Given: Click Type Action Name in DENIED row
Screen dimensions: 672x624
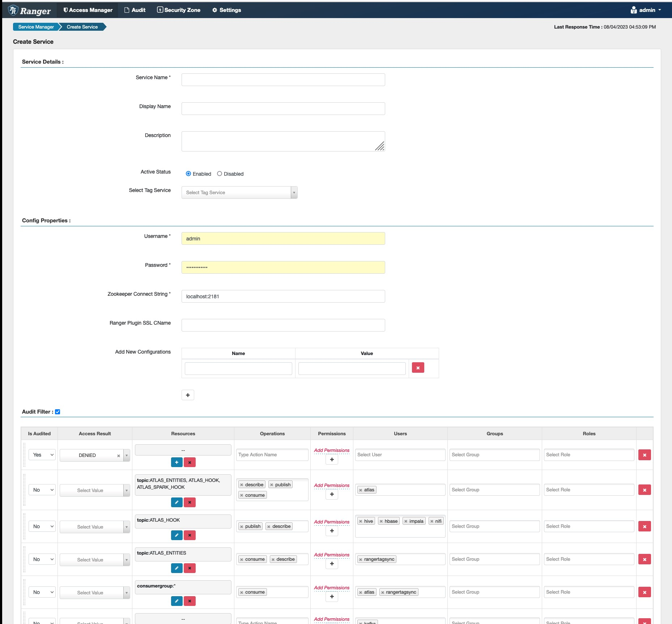Looking at the screenshot, I should 272,455.
